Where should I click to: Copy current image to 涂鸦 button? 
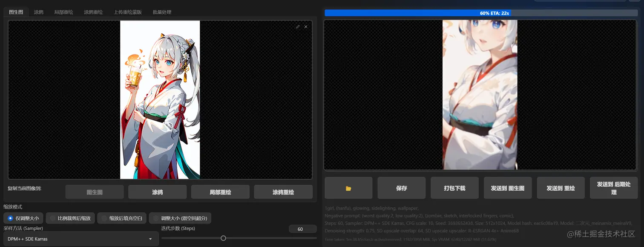(x=158, y=192)
